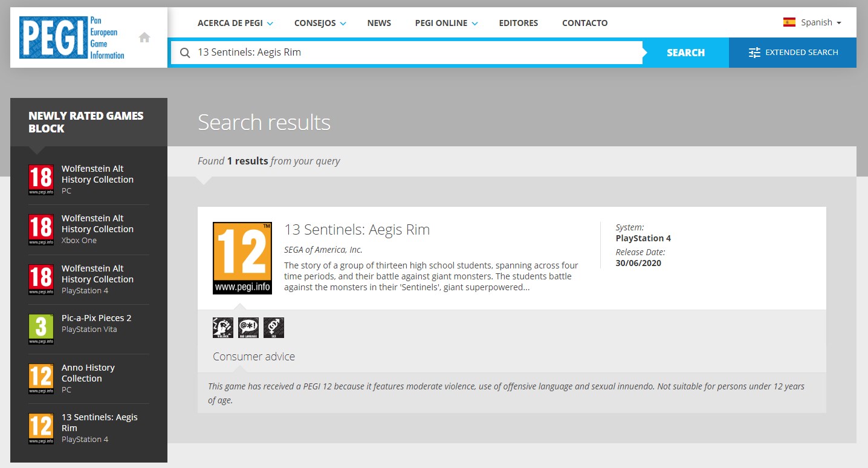
Task: Click the extended search sliders icon
Action: pyautogui.click(x=754, y=53)
